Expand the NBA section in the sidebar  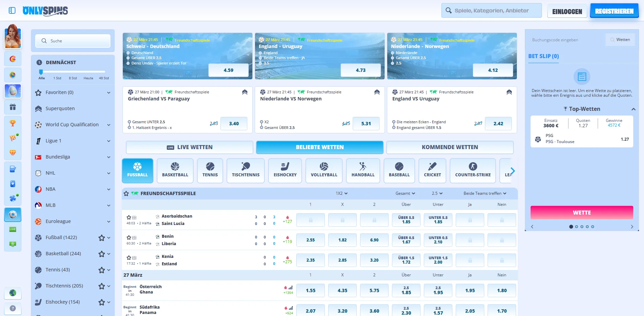click(108, 189)
